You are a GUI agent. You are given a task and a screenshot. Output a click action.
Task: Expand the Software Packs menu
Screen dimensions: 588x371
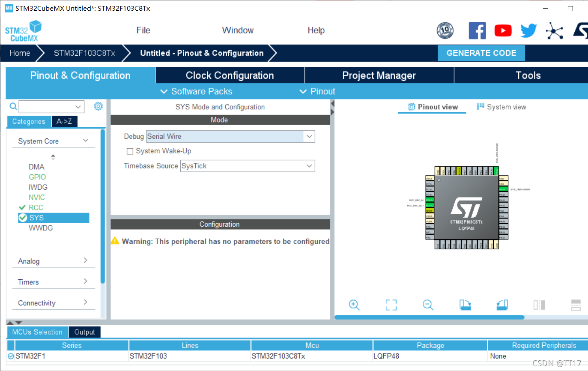click(x=196, y=91)
